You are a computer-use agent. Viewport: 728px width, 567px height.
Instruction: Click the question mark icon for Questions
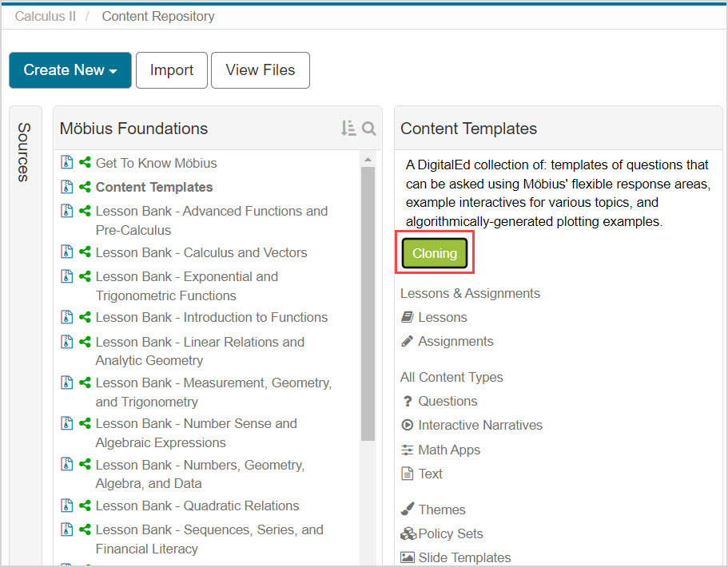click(408, 401)
